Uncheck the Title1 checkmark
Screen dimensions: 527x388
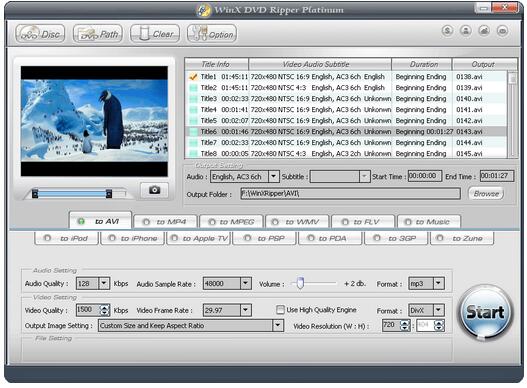point(193,77)
